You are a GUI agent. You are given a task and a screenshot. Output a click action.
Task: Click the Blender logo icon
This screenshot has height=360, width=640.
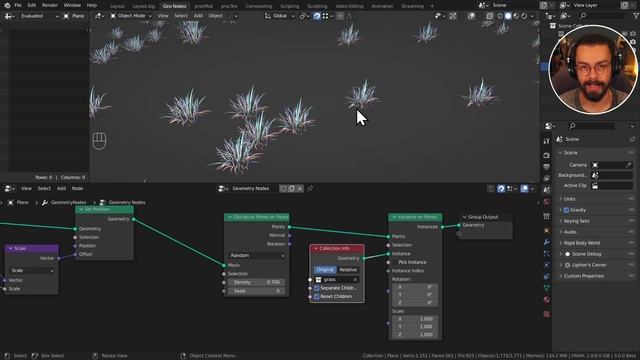[x=7, y=5]
